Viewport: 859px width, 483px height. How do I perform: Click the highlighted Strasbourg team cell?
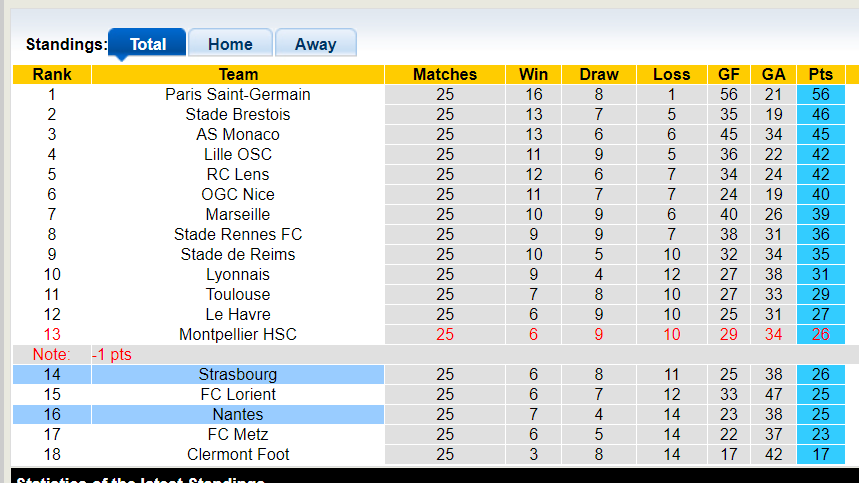point(238,374)
